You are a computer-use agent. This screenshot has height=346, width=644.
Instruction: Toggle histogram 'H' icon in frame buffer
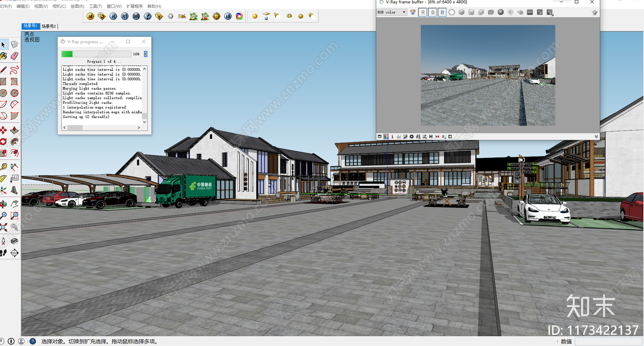click(431, 137)
